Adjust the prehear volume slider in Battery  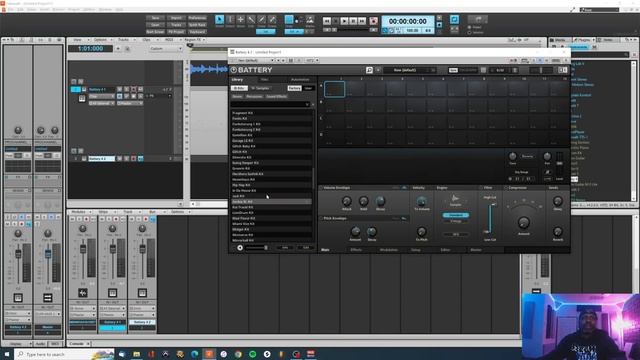pyautogui.click(x=257, y=248)
